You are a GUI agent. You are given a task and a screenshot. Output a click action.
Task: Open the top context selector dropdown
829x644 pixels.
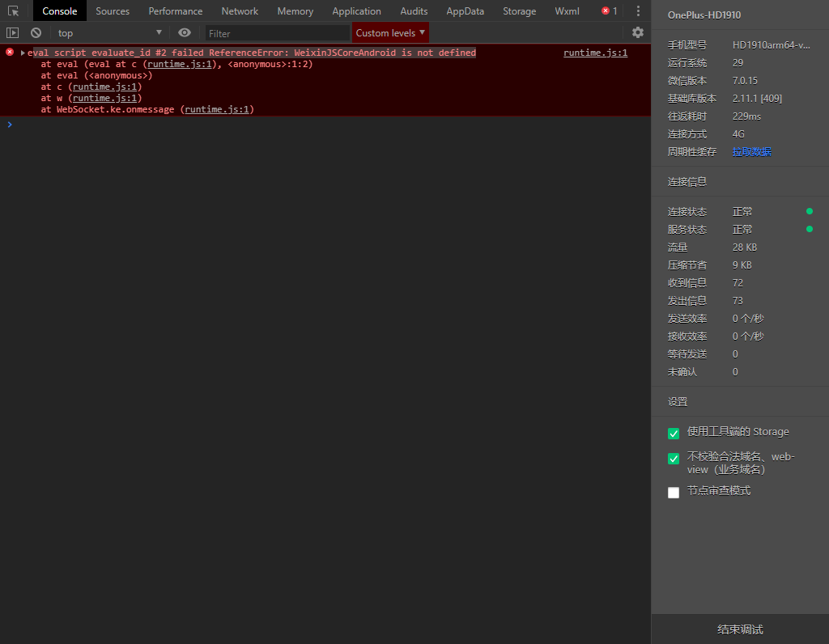(109, 32)
